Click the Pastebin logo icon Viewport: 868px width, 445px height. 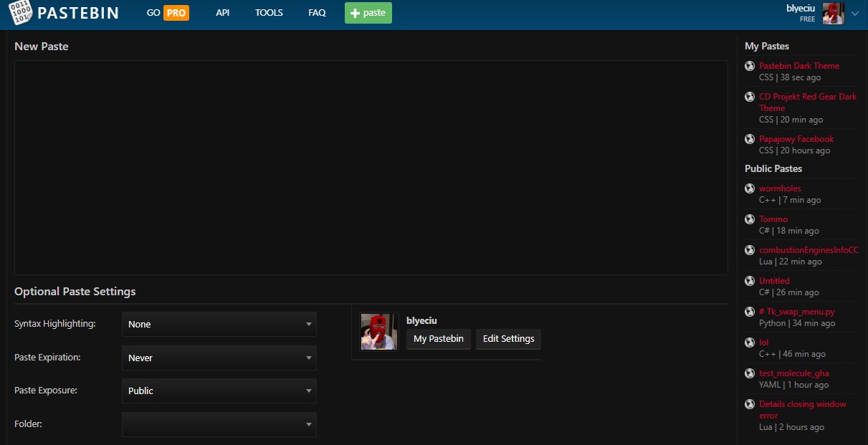pos(22,13)
